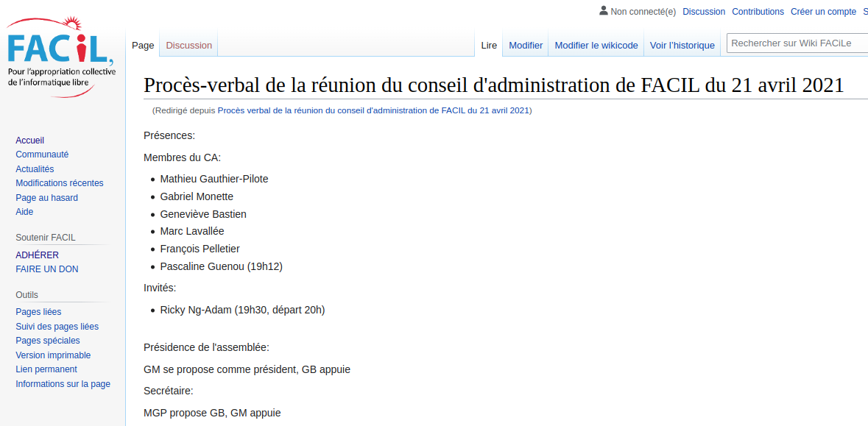The height and width of the screenshot is (426, 868).
Task: Open Contributions link
Action: pyautogui.click(x=758, y=12)
